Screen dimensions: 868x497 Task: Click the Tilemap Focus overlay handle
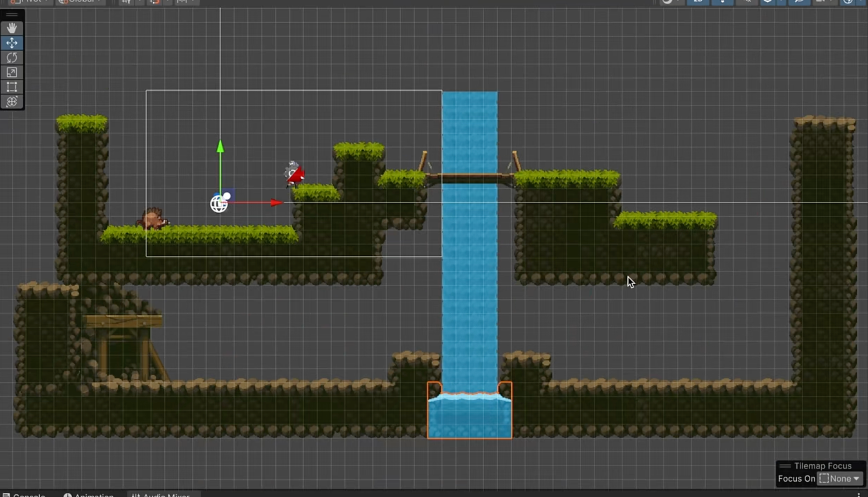pyautogui.click(x=786, y=465)
